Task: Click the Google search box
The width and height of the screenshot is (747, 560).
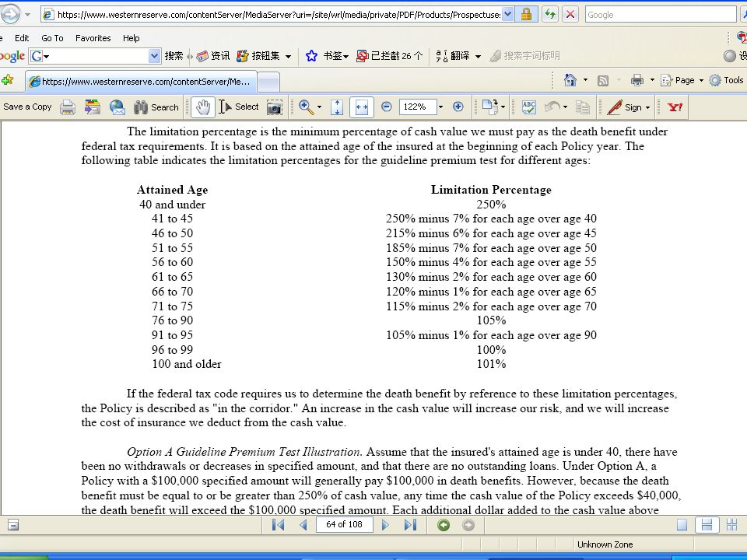Action: tap(661, 15)
